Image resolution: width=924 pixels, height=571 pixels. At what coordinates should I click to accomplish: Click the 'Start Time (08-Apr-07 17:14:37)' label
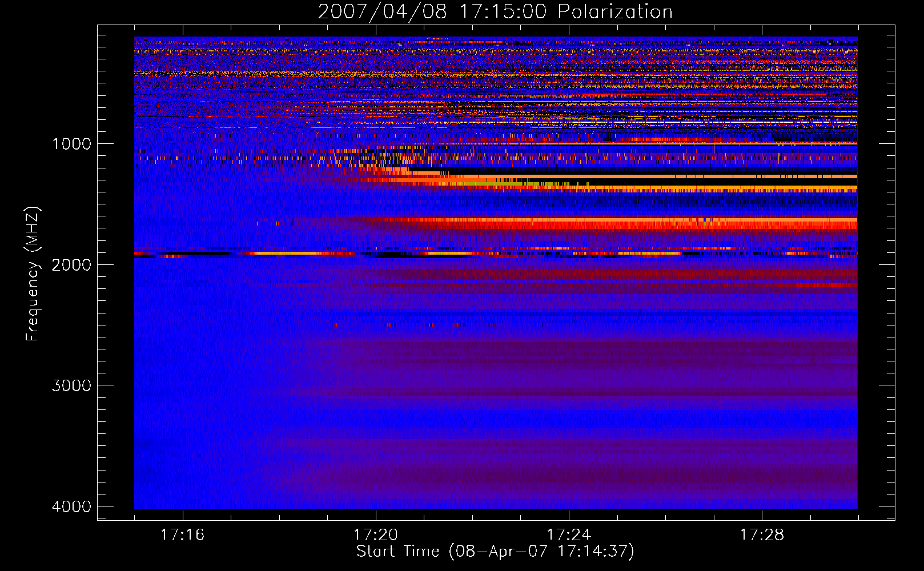point(495,552)
